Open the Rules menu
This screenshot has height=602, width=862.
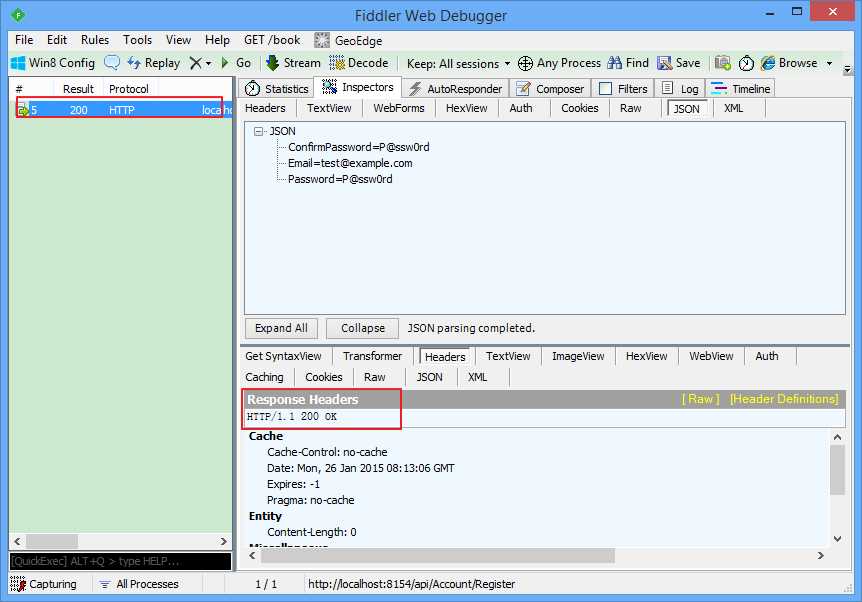click(x=95, y=40)
